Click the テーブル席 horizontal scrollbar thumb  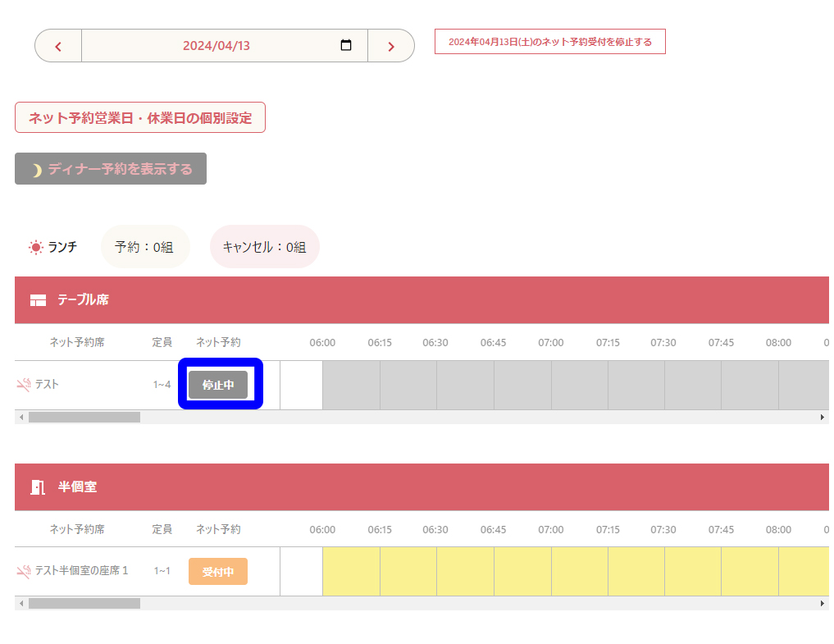tap(84, 418)
